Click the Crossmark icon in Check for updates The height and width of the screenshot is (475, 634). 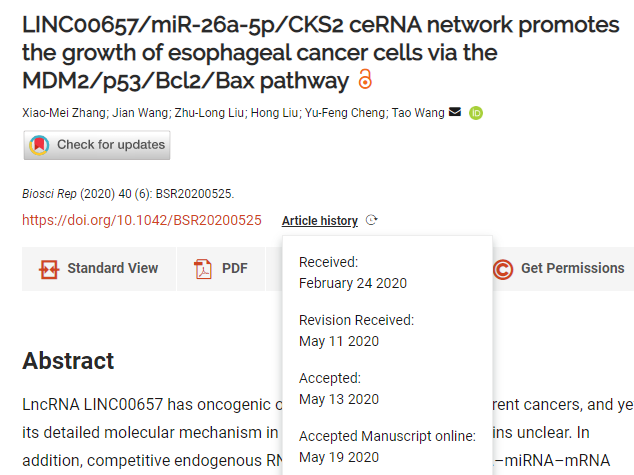coord(39,145)
